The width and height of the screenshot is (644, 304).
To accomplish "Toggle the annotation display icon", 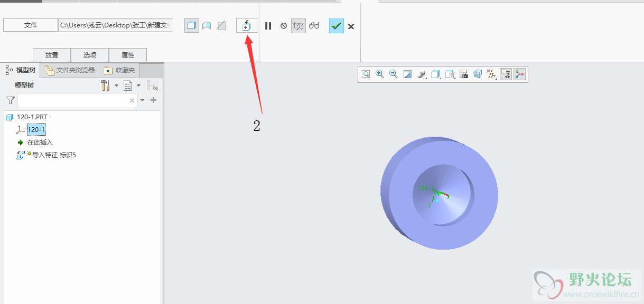I will (x=506, y=74).
